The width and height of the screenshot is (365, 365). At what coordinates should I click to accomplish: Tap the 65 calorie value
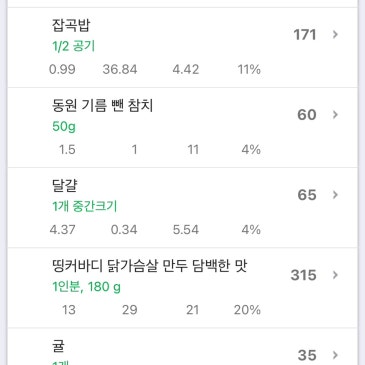point(307,195)
